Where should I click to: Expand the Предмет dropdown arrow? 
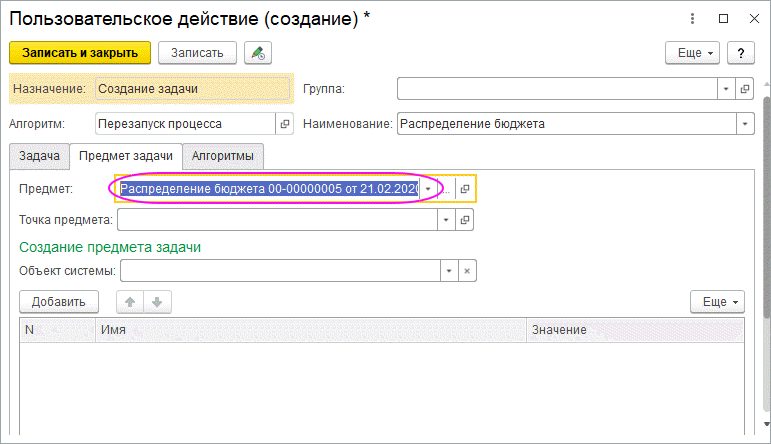tap(428, 189)
